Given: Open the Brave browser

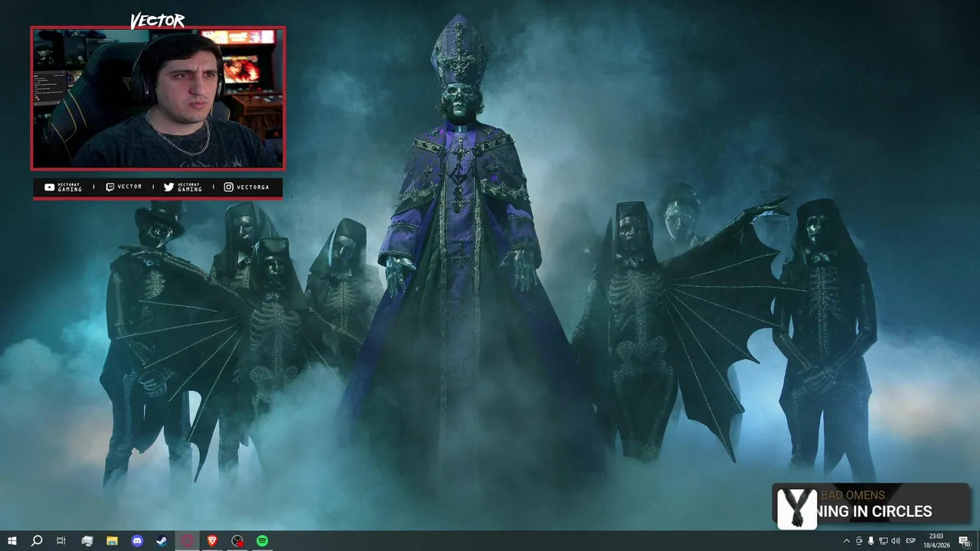Looking at the screenshot, I should (212, 541).
